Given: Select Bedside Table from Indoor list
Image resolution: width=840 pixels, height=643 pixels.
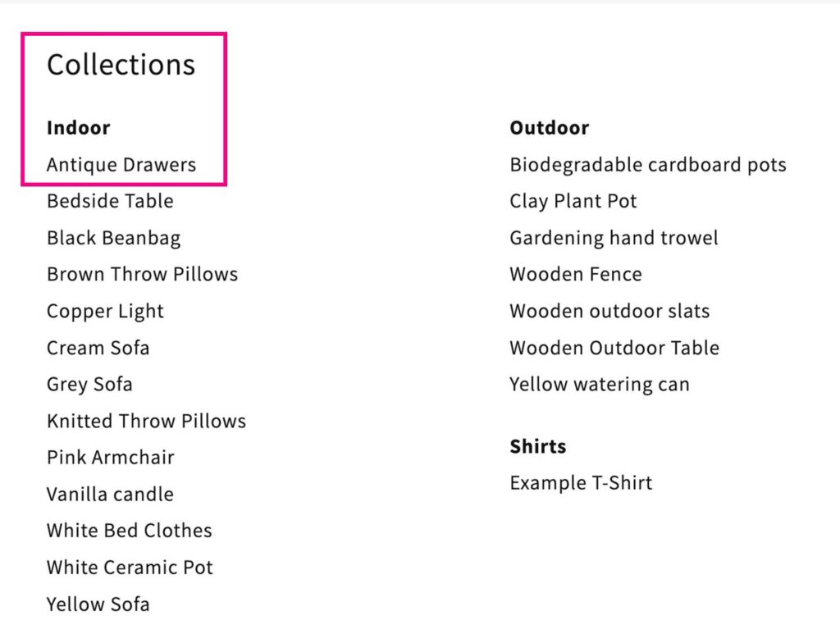Looking at the screenshot, I should (x=110, y=201).
